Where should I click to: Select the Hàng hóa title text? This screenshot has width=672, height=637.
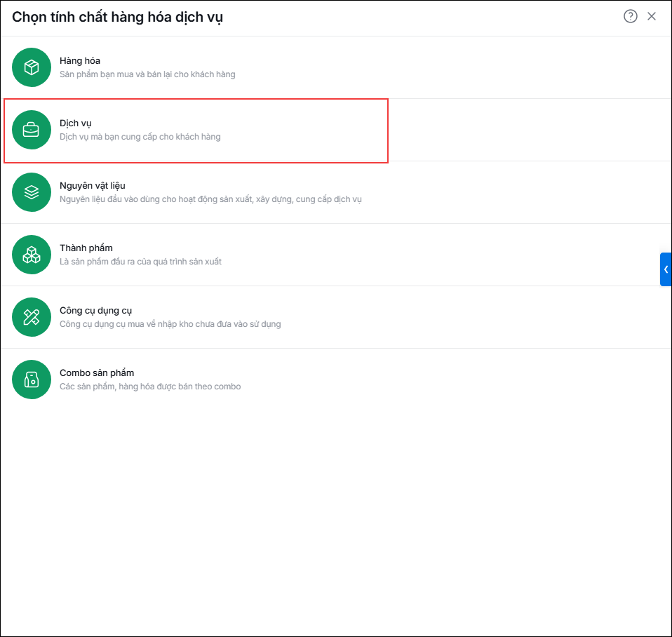point(80,61)
